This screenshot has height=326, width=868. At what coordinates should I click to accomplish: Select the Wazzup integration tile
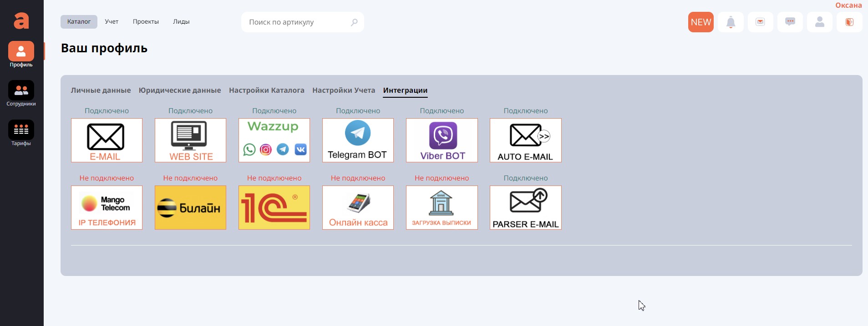point(274,140)
